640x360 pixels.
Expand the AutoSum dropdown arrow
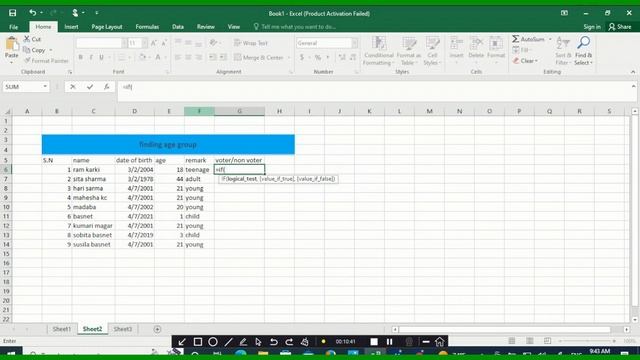click(x=550, y=39)
